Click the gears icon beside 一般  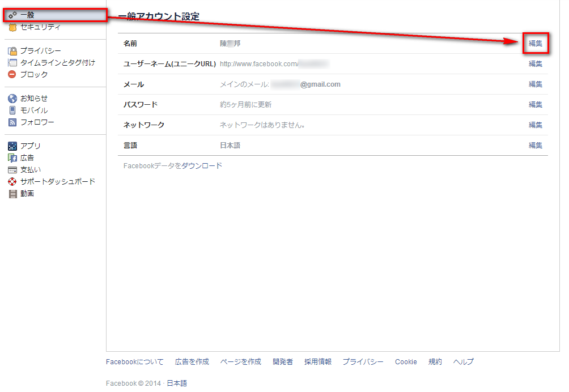[12, 15]
